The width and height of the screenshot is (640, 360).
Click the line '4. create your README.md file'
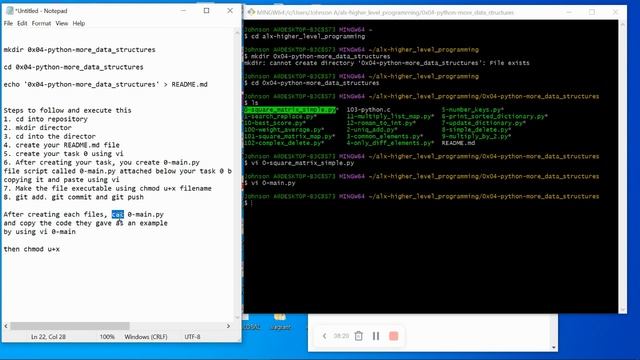click(x=61, y=145)
